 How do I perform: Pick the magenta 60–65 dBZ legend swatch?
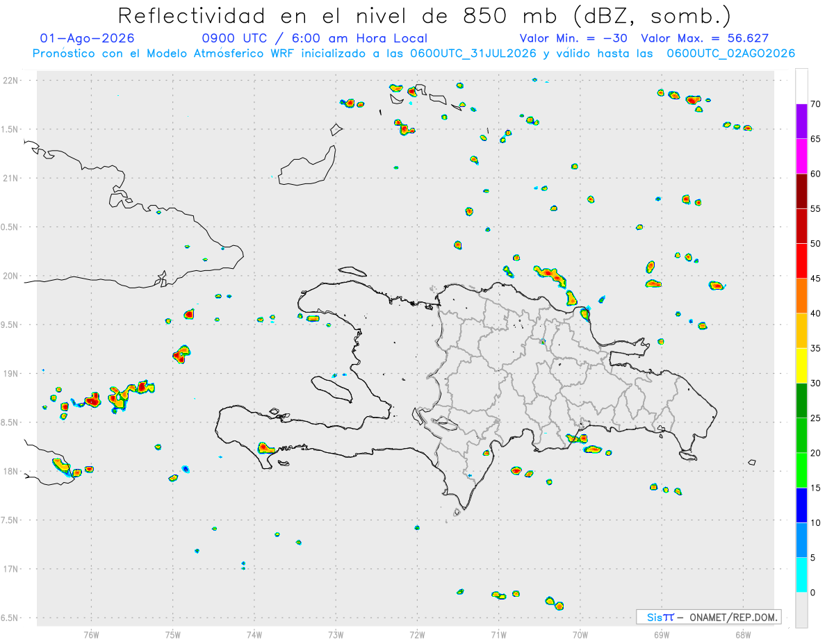801,156
